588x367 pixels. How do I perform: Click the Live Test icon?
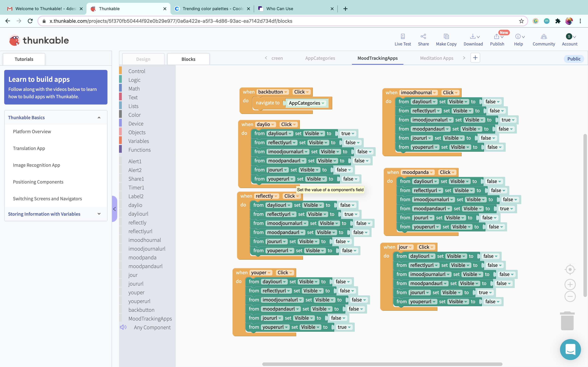[403, 36]
